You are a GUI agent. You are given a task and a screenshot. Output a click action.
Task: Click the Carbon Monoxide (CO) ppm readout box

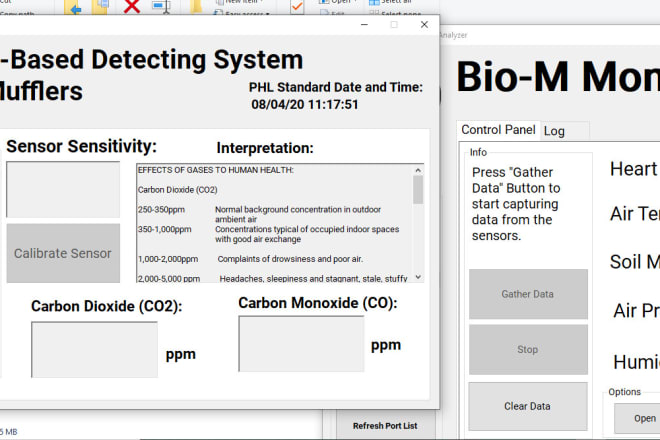click(301, 344)
